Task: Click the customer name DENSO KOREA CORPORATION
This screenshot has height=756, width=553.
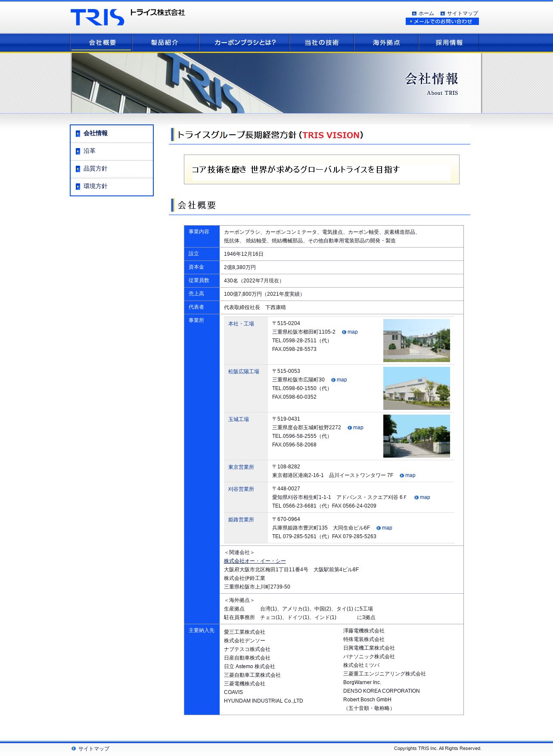Action: point(382,691)
